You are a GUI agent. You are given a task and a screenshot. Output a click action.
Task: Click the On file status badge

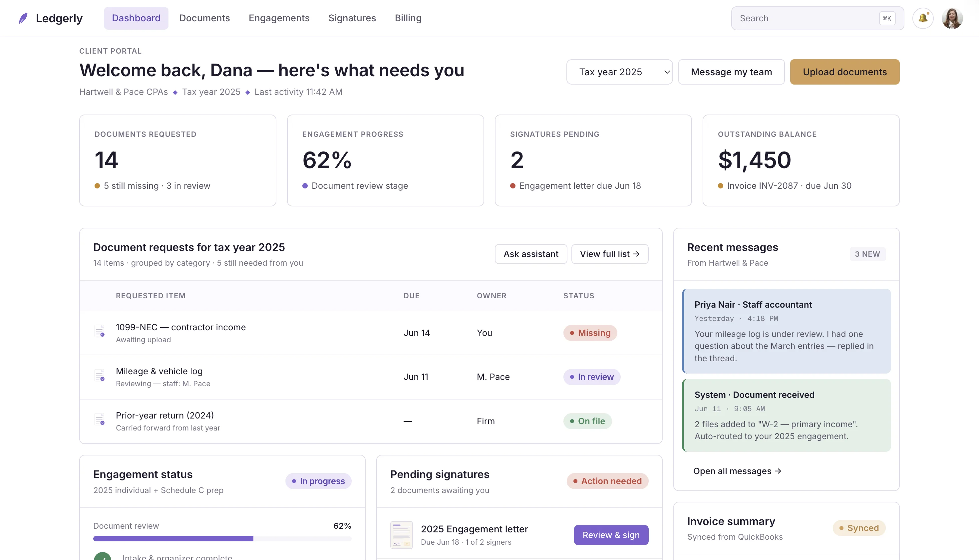point(587,421)
